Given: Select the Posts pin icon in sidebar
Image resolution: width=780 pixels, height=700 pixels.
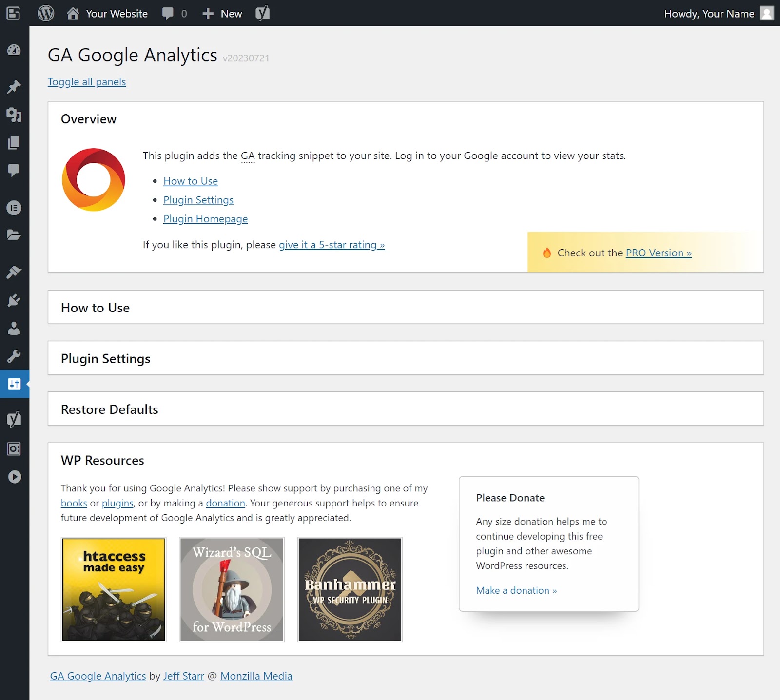Looking at the screenshot, I should click(14, 86).
